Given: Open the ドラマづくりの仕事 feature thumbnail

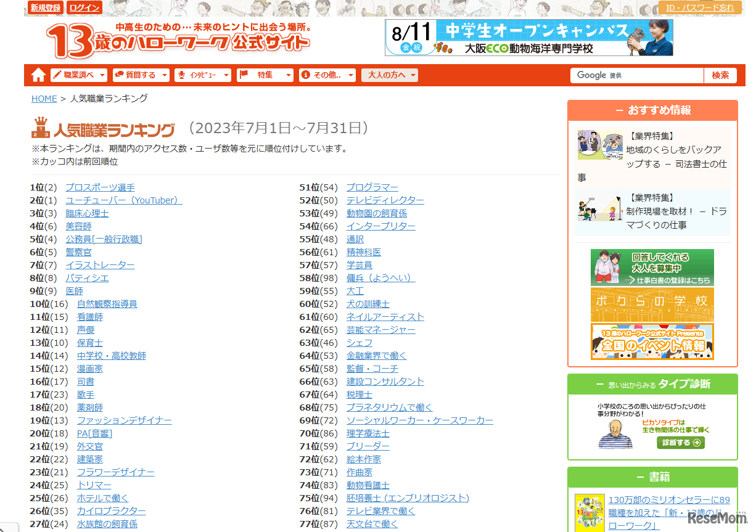Looking at the screenshot, I should [x=599, y=208].
